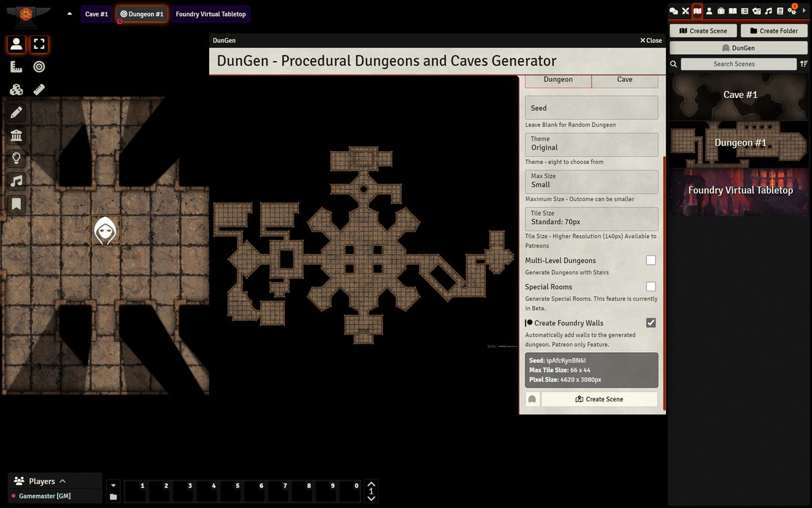
Task: Enable the Multi-Level Dungeons checkbox
Action: 651,260
